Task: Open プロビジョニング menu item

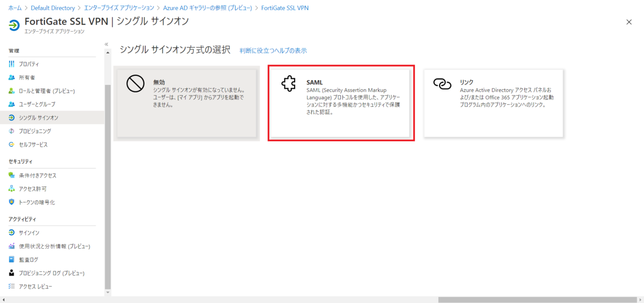Action: pos(52,131)
